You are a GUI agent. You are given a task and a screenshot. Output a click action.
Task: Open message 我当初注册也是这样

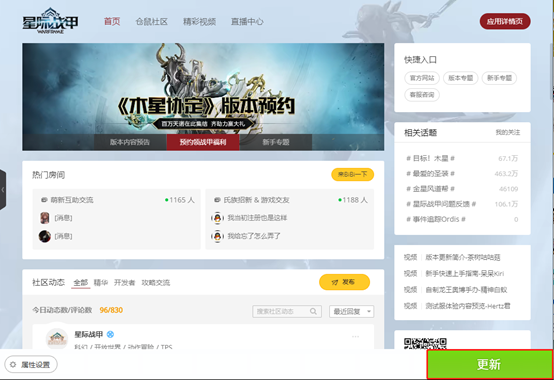click(x=257, y=218)
